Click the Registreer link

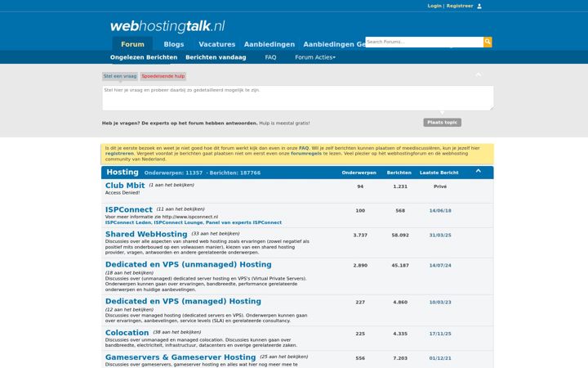click(x=459, y=6)
